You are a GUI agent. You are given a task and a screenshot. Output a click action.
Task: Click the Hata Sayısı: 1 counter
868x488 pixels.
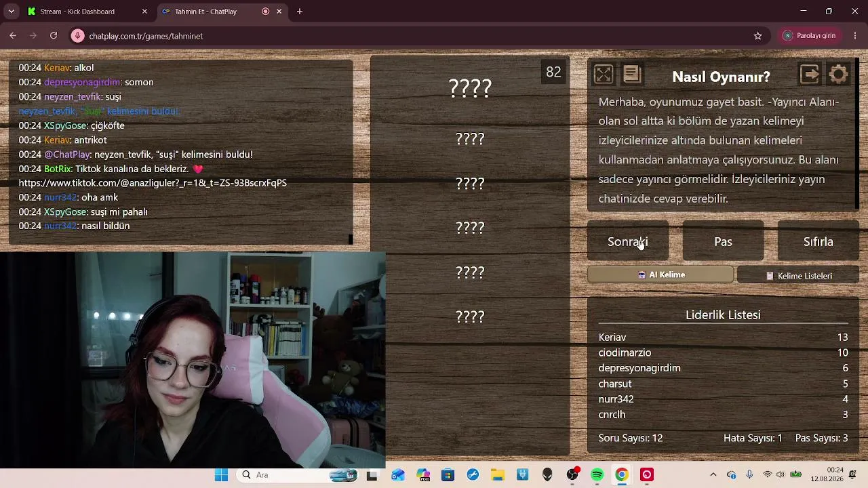[753, 439]
